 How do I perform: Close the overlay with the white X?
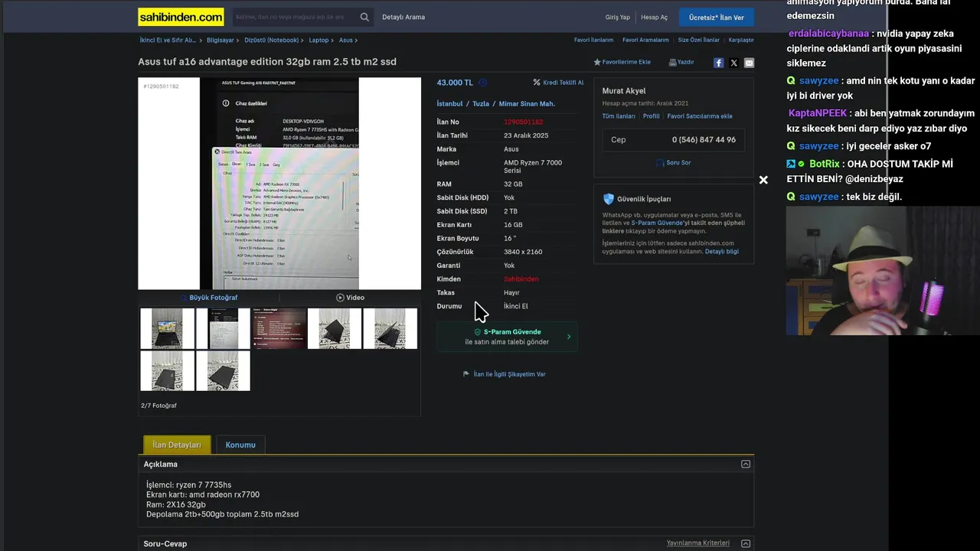[763, 180]
